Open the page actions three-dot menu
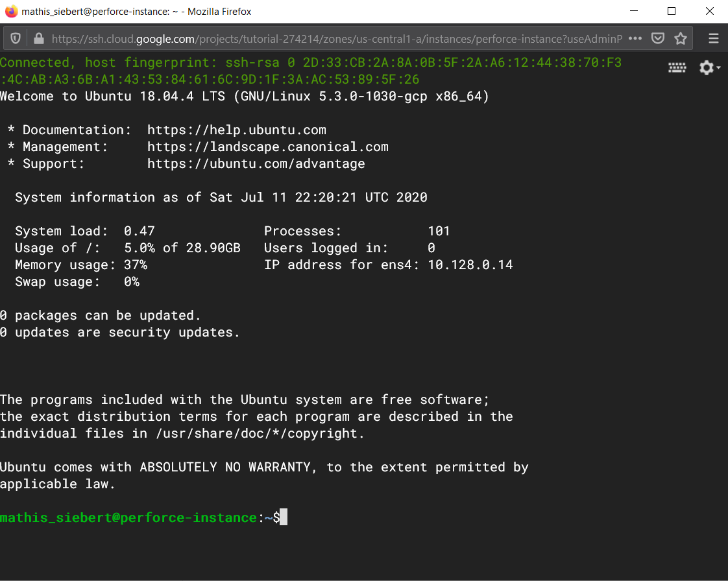 635,38
